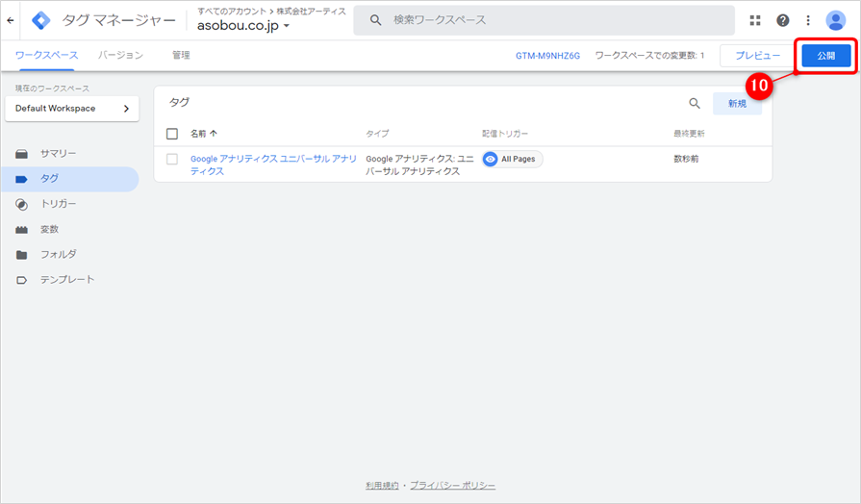Open the プライバシー ポリシー link
Viewport: 861px width, 504px height.
(452, 486)
